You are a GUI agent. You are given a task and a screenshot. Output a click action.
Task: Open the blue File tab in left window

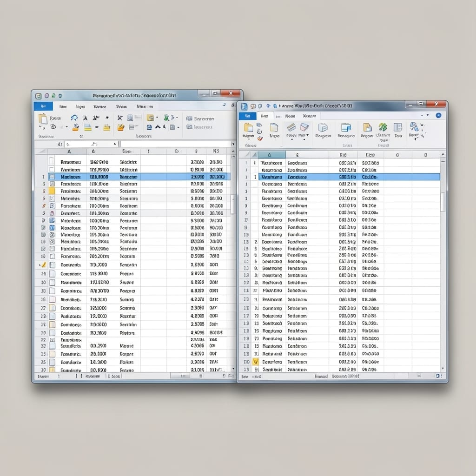coord(43,106)
